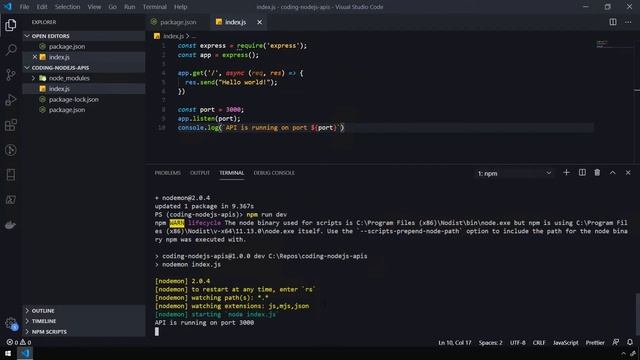Click UTF-8 encoding in status bar
Image resolution: width=640 pixels, height=360 pixels.
coord(518,342)
